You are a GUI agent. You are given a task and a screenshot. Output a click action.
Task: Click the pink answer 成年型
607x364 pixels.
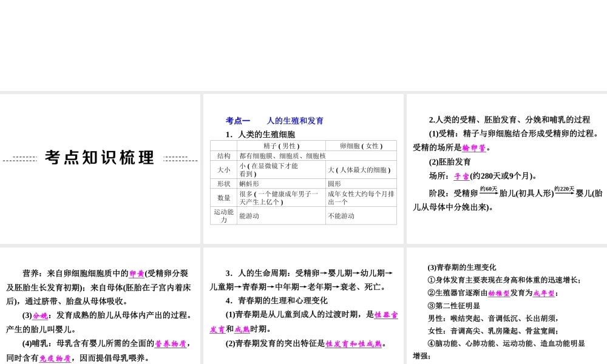543,293
